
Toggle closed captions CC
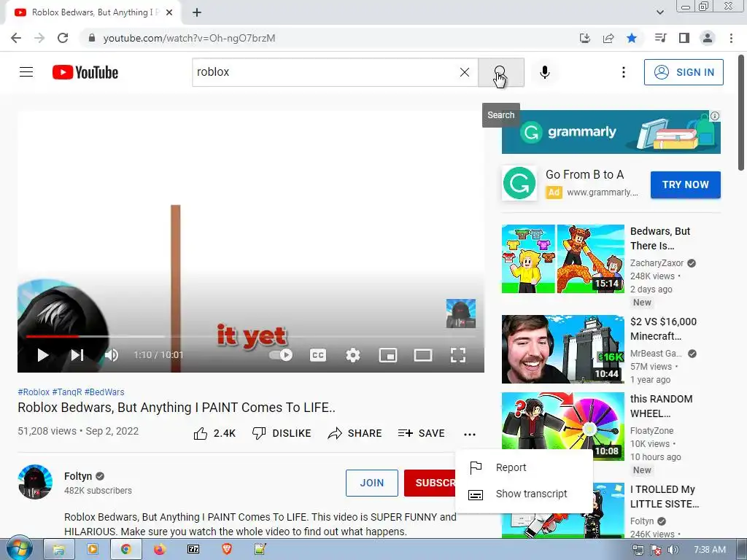coord(318,355)
